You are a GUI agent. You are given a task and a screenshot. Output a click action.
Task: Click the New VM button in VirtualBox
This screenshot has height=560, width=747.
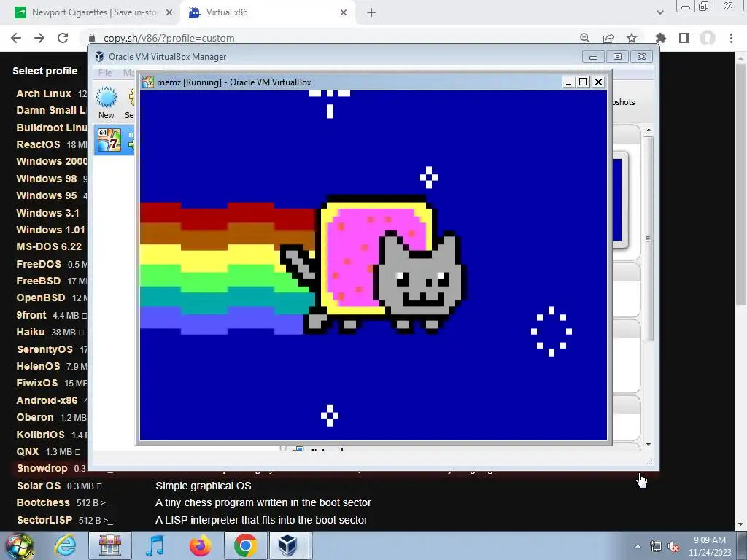(107, 103)
